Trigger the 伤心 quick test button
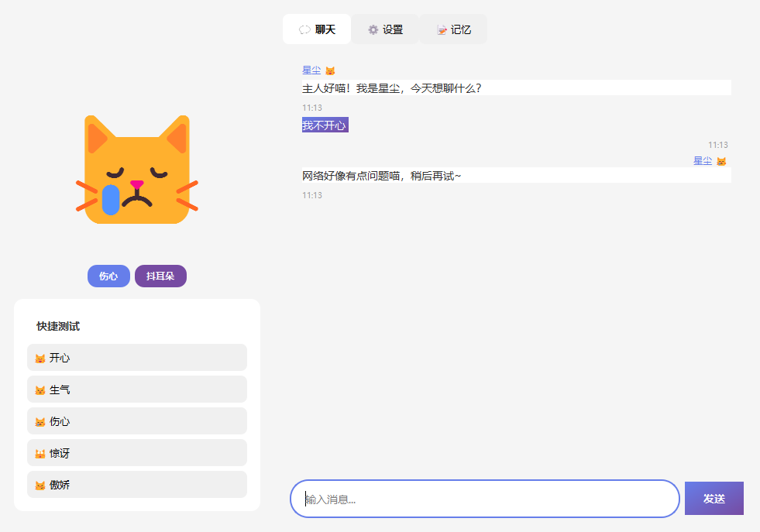Viewport: 760px width, 532px height. click(137, 421)
